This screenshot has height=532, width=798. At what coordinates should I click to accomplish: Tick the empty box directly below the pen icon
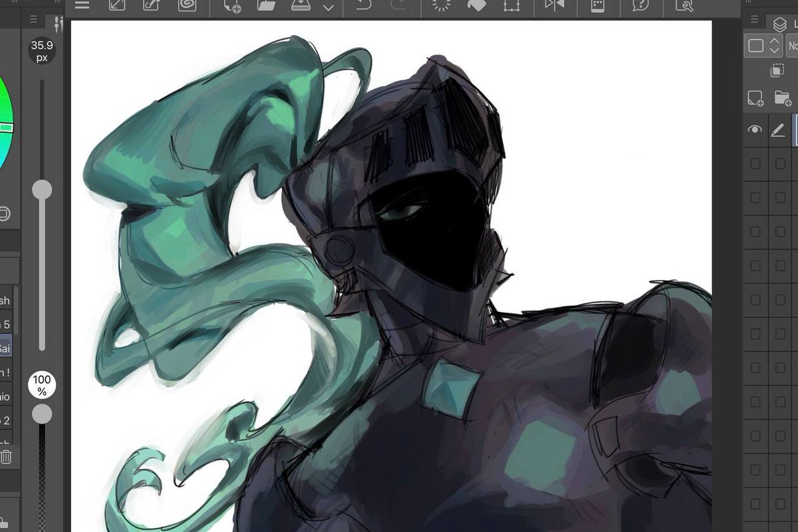[780, 164]
